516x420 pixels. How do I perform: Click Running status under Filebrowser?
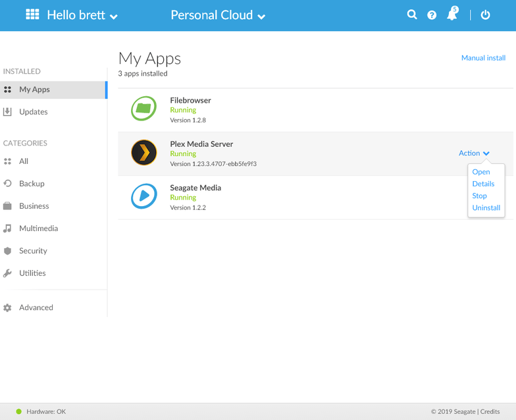(183, 111)
